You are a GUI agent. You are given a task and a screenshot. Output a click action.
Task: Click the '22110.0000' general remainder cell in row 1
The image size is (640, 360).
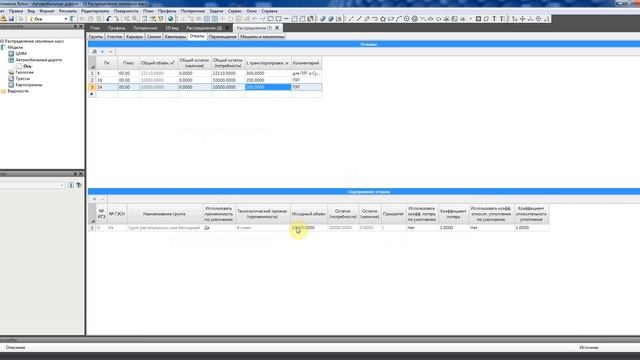tap(228, 73)
